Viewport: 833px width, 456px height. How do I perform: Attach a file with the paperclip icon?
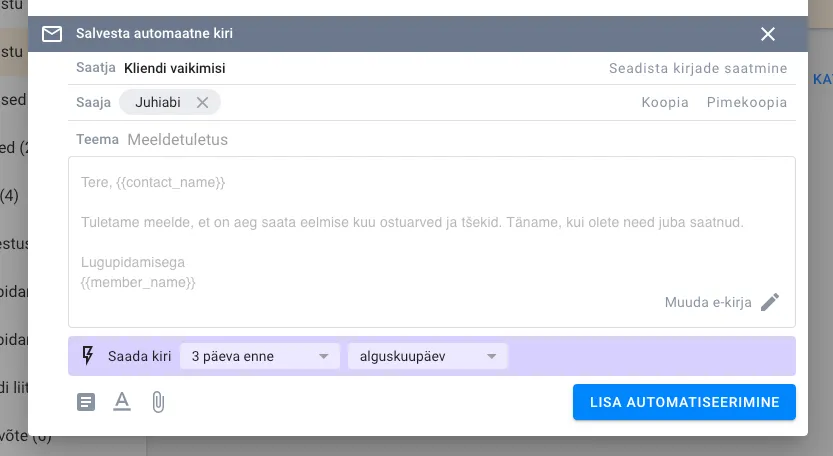click(x=157, y=402)
